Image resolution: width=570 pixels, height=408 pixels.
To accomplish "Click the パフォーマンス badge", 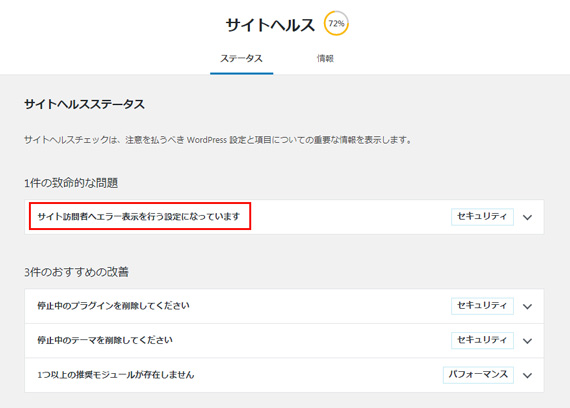I will pos(478,375).
